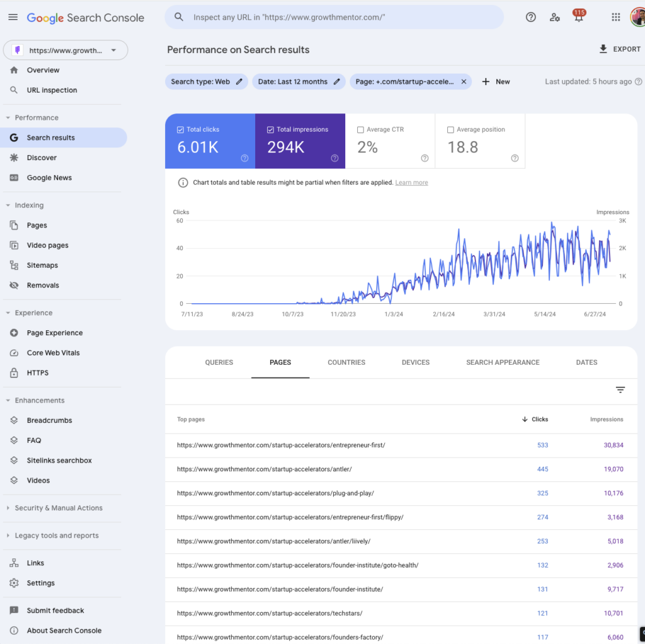Toggle the Total clicks checkbox

pyautogui.click(x=180, y=130)
